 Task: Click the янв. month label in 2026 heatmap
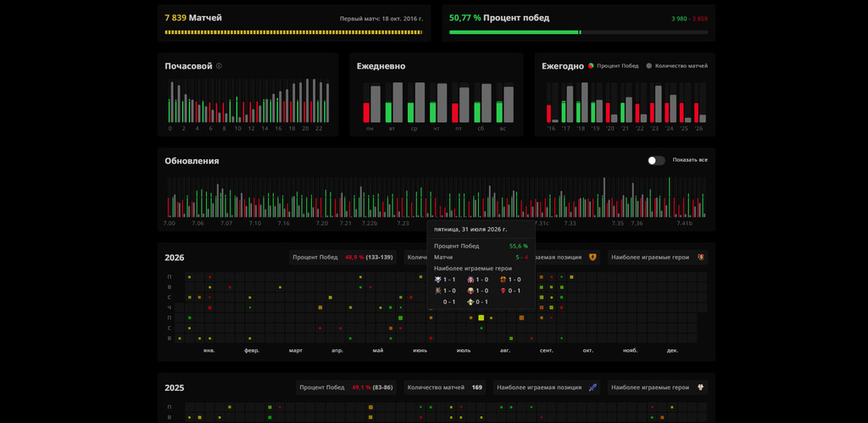[209, 350]
